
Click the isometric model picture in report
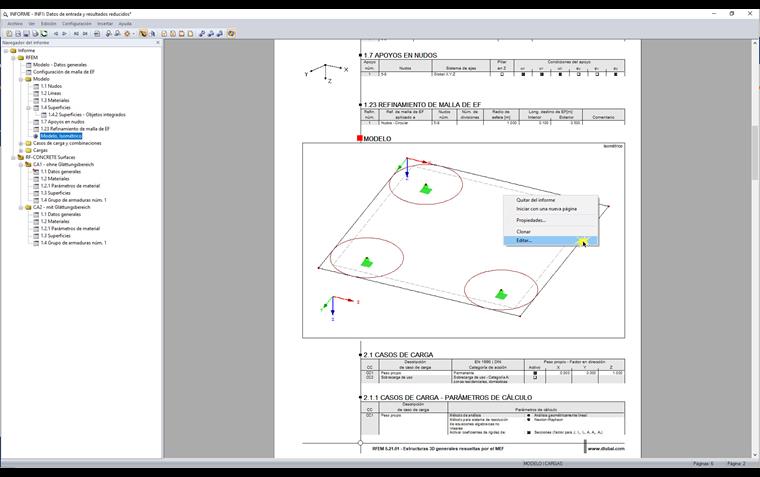tap(463, 240)
